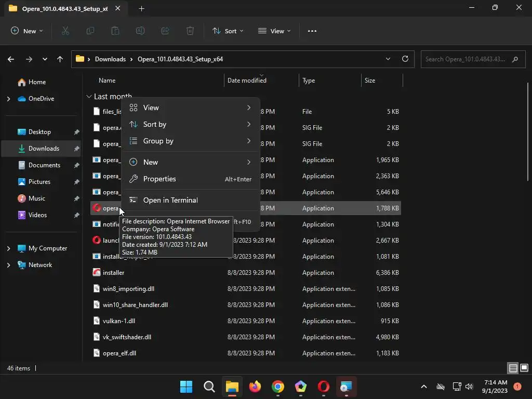Viewport: 532px width, 399px height.
Task: Click the Rename icon in toolbar
Action: (x=140, y=31)
